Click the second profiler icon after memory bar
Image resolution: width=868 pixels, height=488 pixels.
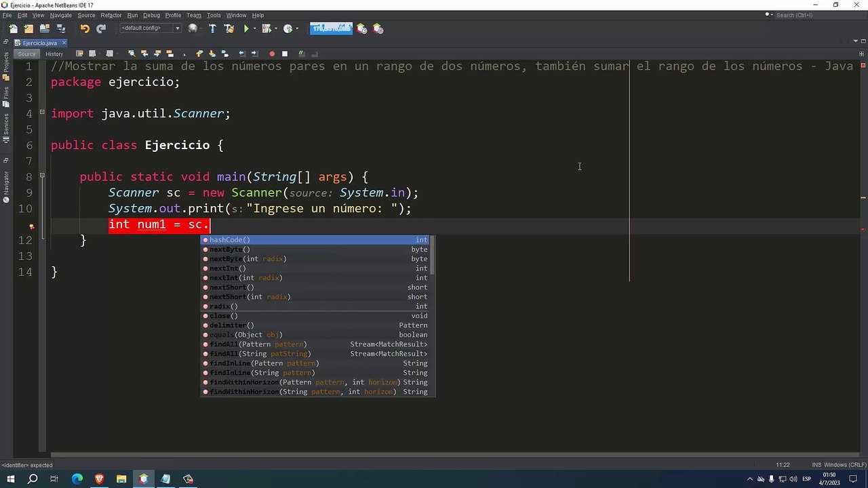378,28
